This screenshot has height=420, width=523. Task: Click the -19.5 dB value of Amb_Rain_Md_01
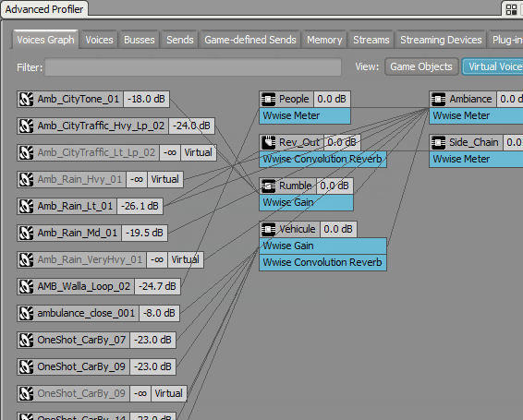pyautogui.click(x=144, y=233)
